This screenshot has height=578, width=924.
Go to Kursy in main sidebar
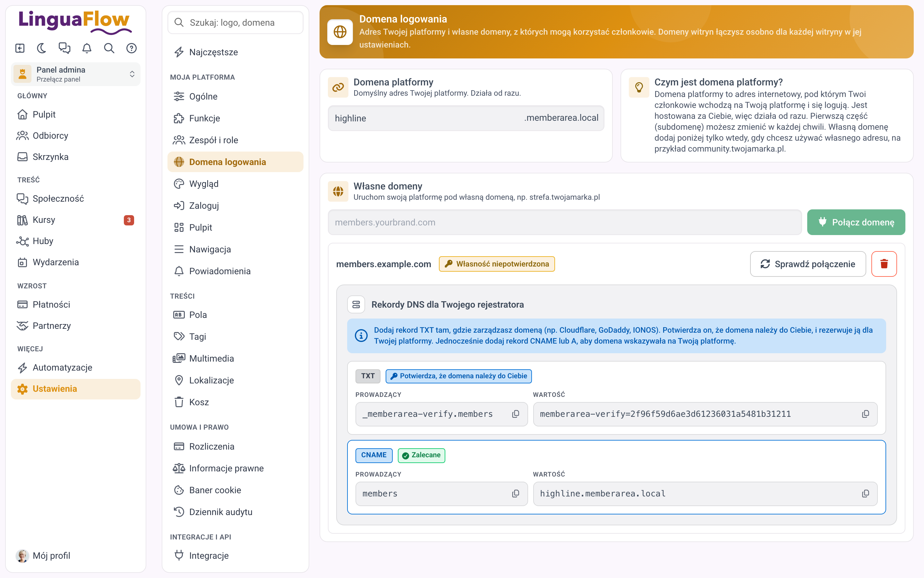(x=76, y=220)
